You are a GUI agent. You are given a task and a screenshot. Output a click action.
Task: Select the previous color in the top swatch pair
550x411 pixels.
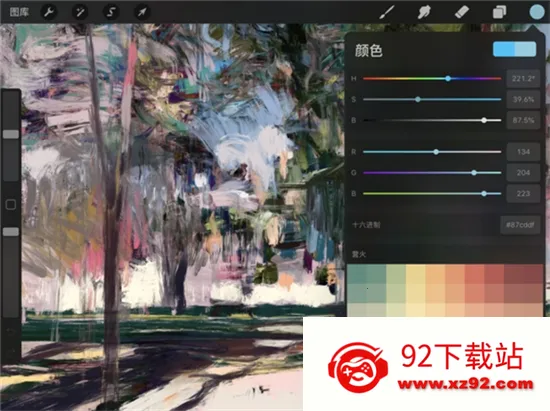504,49
